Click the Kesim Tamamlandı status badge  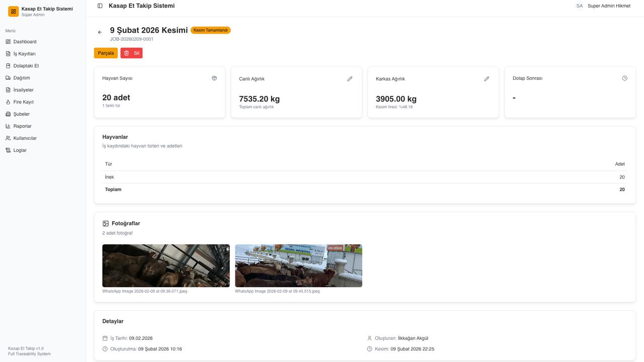click(210, 30)
